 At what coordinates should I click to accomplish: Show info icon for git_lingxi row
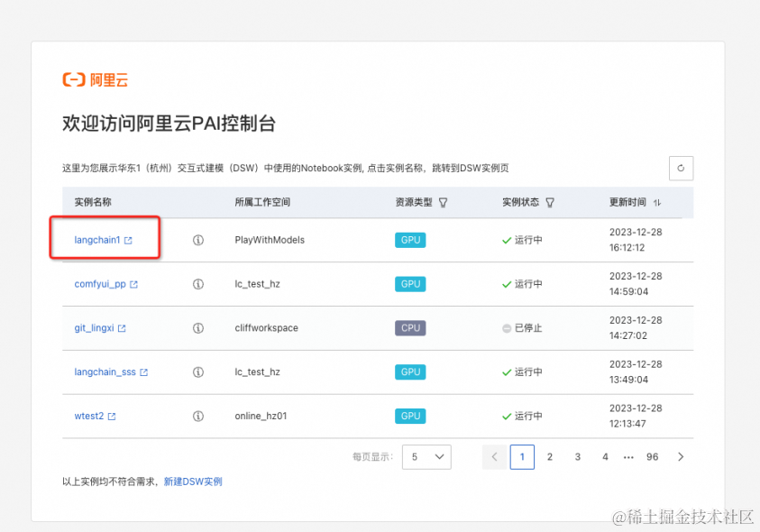(x=198, y=328)
